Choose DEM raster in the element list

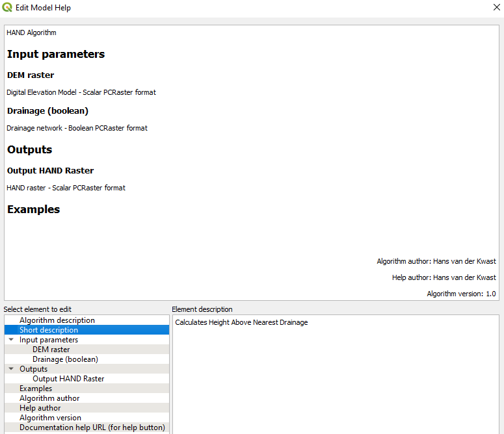pyautogui.click(x=51, y=350)
